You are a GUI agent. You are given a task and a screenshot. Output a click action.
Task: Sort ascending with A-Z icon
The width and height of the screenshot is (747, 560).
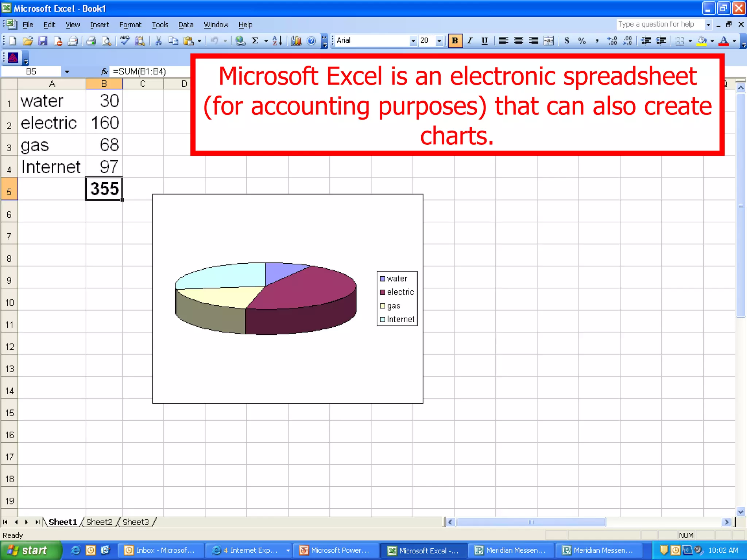click(277, 41)
